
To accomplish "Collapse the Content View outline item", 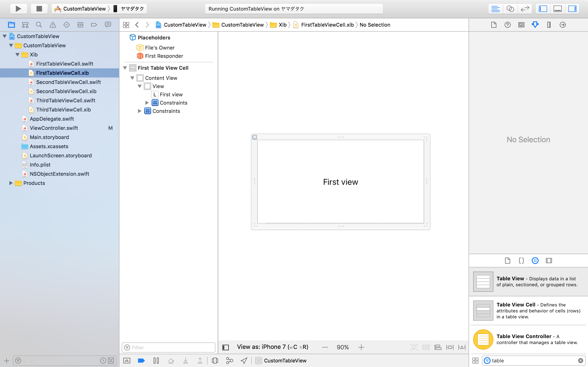I will coord(133,78).
